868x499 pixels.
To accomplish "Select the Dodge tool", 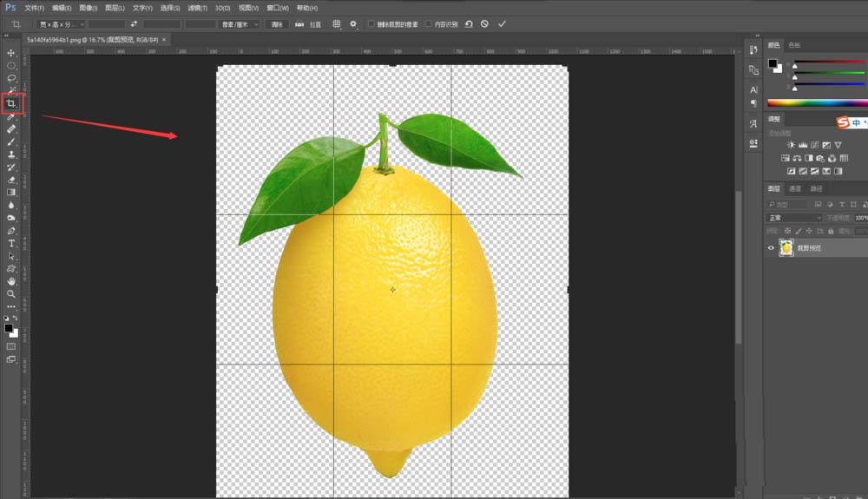I will point(11,218).
